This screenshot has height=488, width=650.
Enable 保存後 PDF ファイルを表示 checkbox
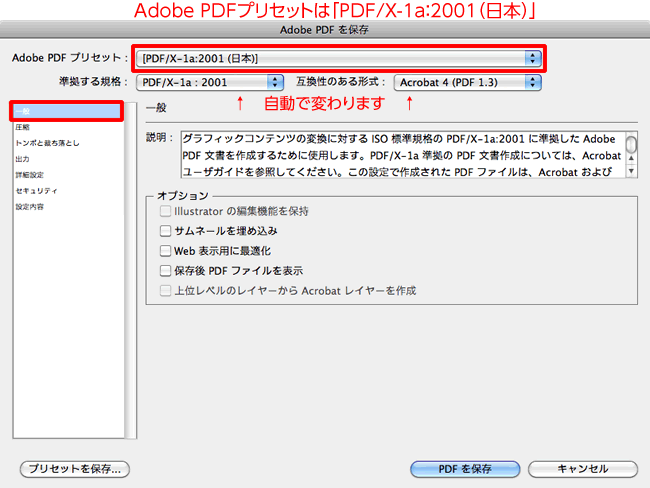pyautogui.click(x=165, y=271)
